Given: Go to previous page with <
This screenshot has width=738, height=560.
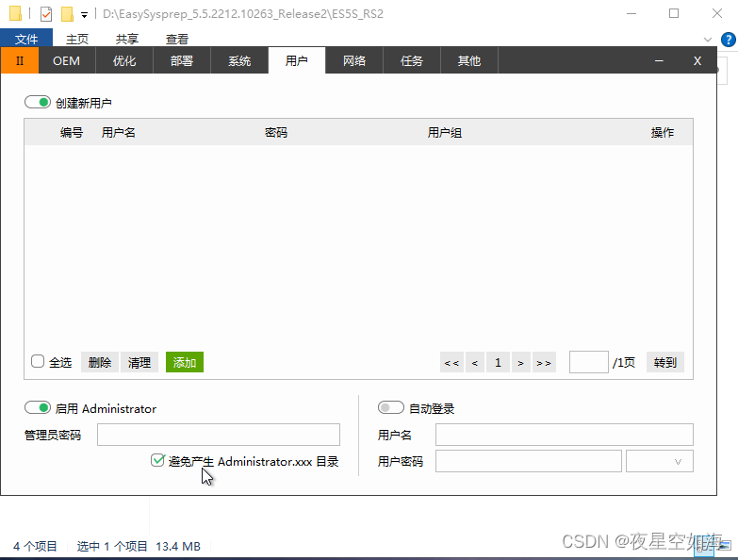Looking at the screenshot, I should [475, 362].
